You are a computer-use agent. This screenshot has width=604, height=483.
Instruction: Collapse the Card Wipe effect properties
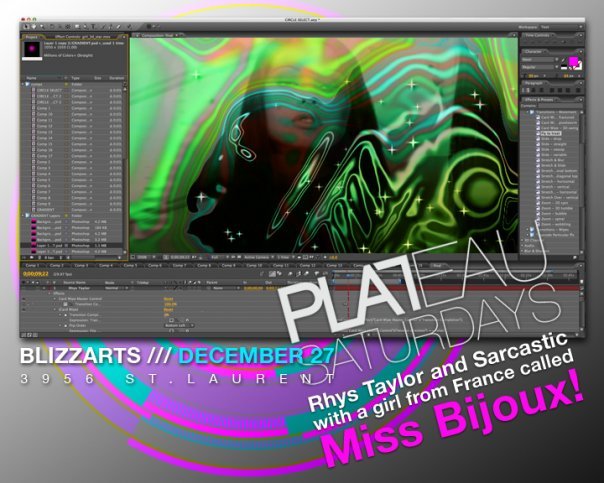55,309
